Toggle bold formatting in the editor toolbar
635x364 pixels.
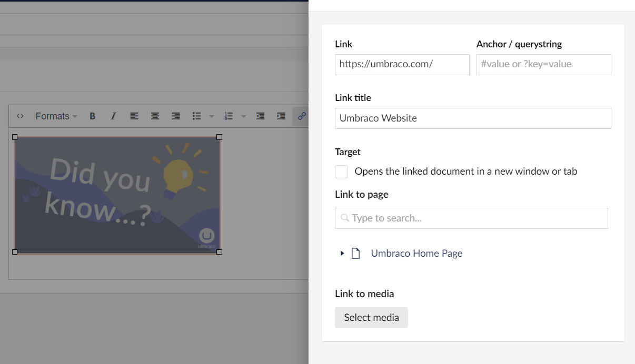coord(93,116)
